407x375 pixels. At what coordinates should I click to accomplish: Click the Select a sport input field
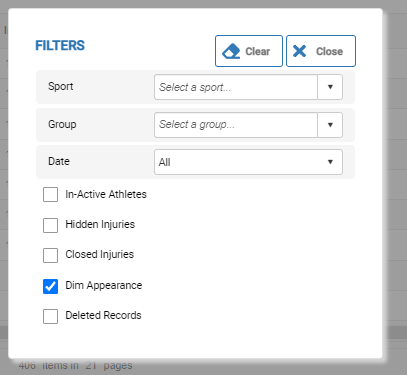236,87
